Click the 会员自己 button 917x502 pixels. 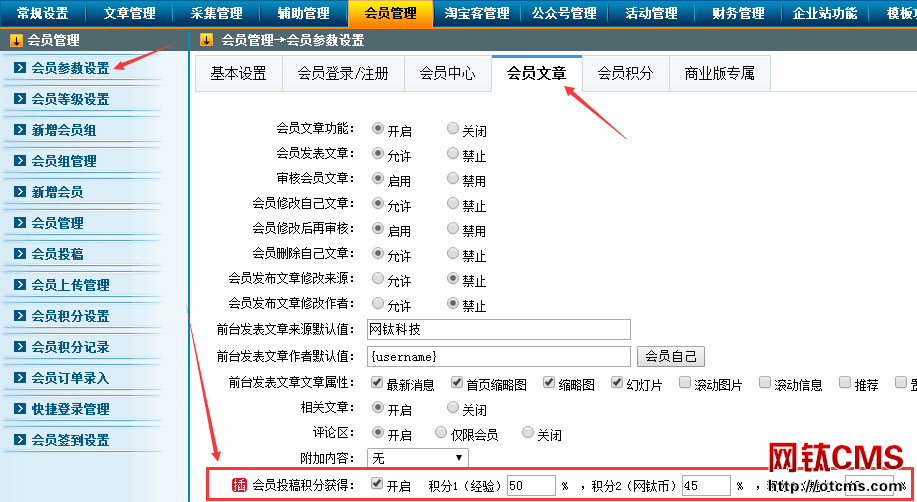[x=670, y=356]
